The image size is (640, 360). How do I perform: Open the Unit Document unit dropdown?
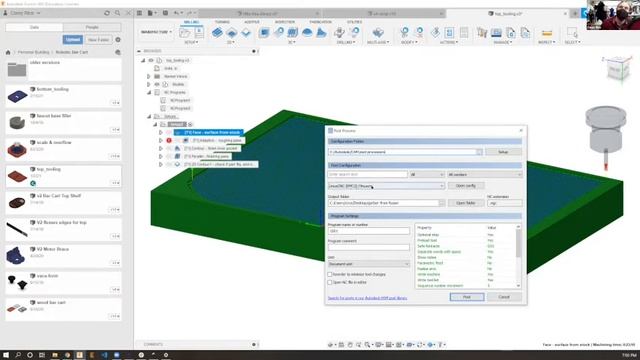click(369, 264)
